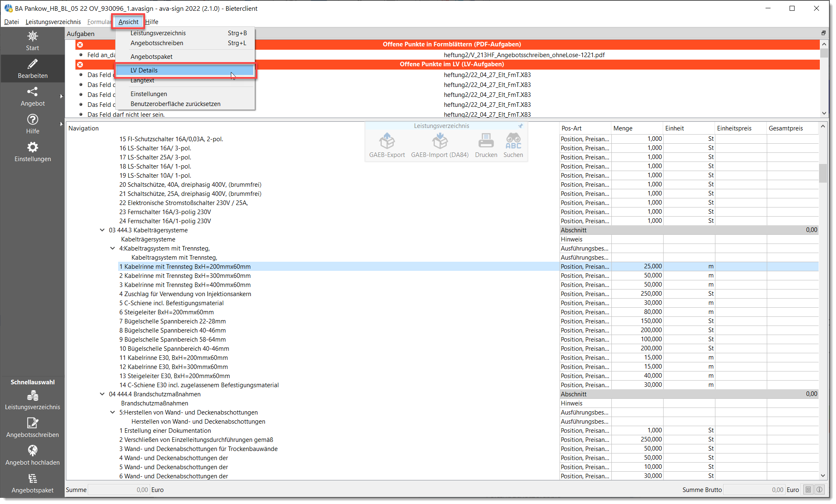The width and height of the screenshot is (836, 504).
Task: Select the error icon on PDF-Aufgaben header
Action: (80, 44)
